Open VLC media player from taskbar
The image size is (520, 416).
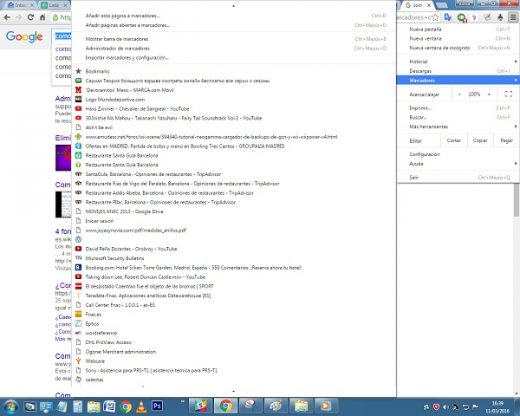pos(142,407)
